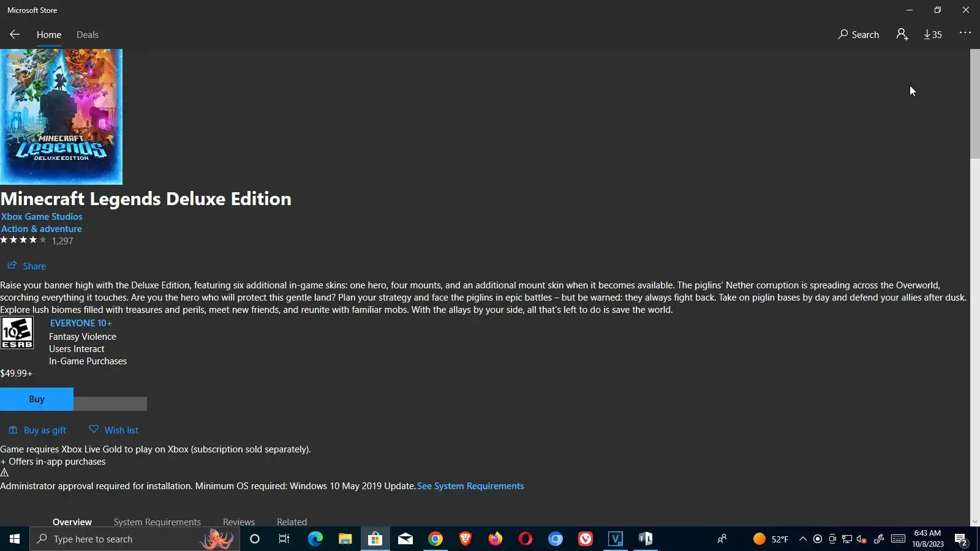The width and height of the screenshot is (980, 551).
Task: Click Microsoft Store taskbar icon
Action: (375, 539)
